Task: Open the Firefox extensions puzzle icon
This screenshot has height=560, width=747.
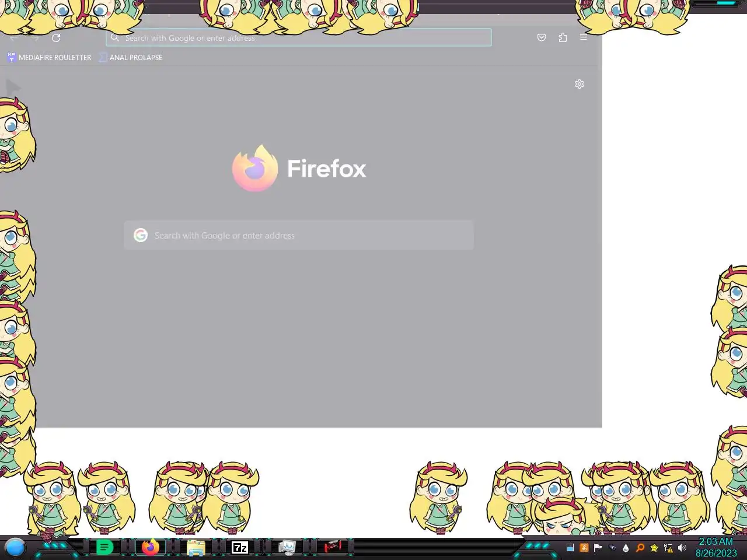Action: point(563,37)
